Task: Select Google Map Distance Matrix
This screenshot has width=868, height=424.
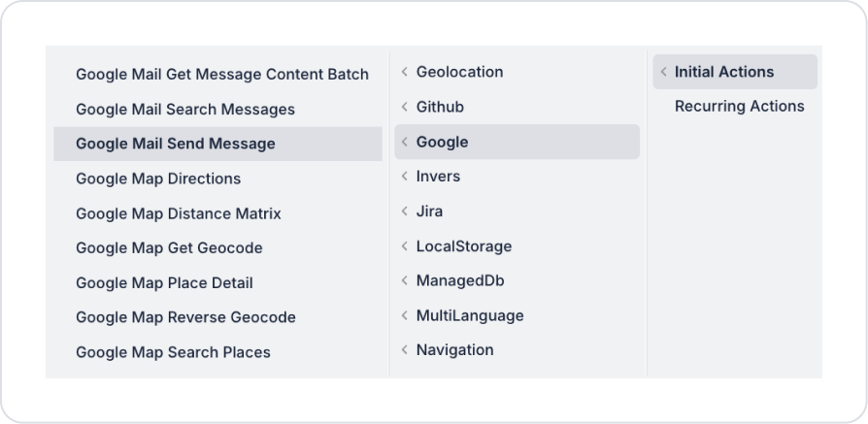Action: coord(178,213)
